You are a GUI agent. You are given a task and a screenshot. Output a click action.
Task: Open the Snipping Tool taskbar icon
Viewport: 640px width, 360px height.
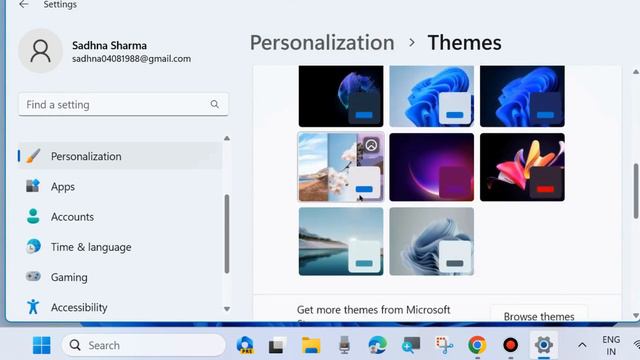coord(444,345)
